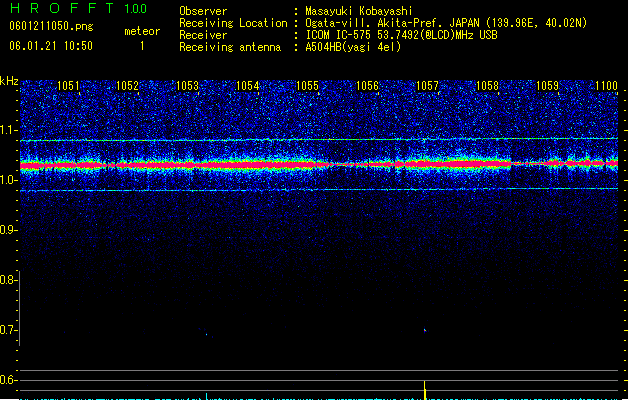The image size is (629, 400).
Task: Click the meteor count label
Action: [142, 31]
